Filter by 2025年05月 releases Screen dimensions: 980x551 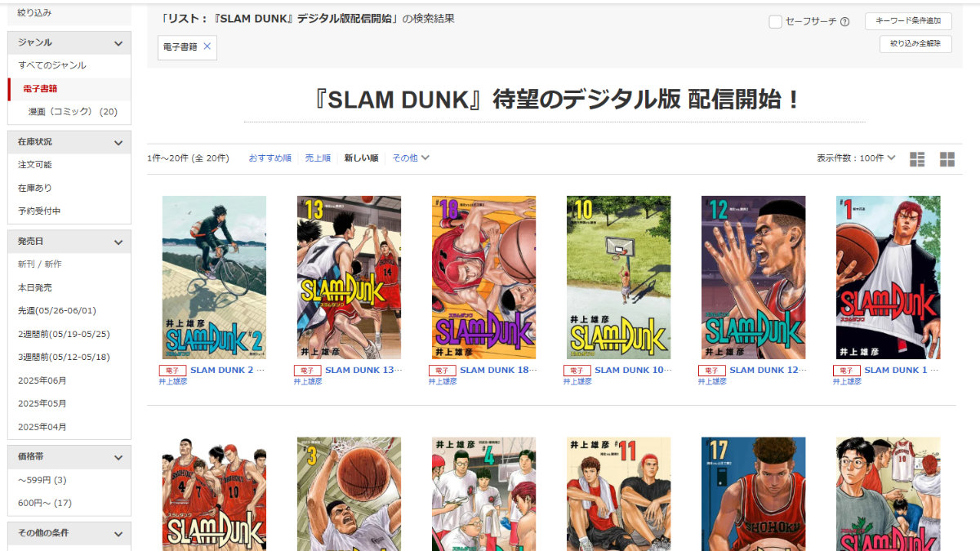[42, 404]
